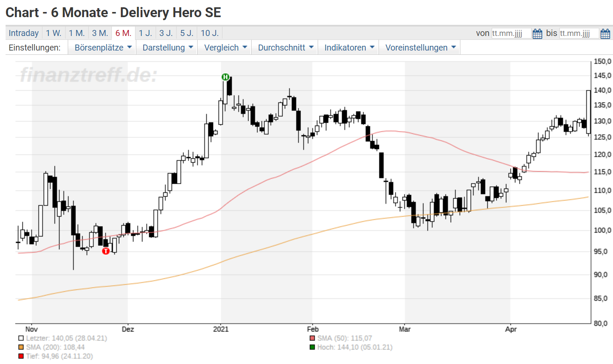Click the green Hoch legend swatch
Screen dimensions: 613x364
click(312, 347)
